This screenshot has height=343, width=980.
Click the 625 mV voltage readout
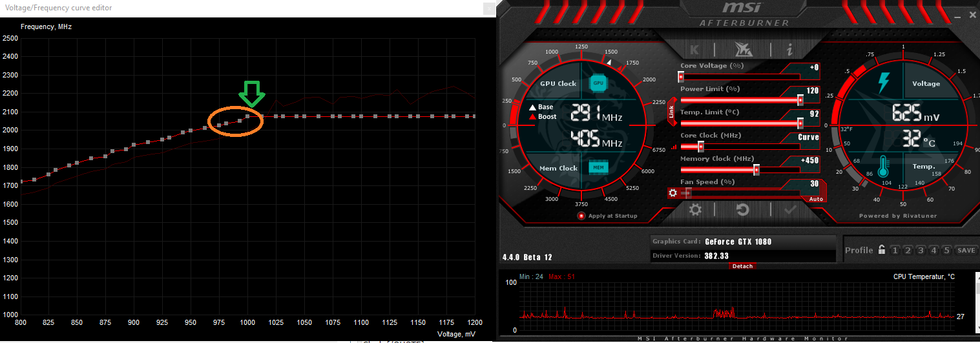(916, 114)
